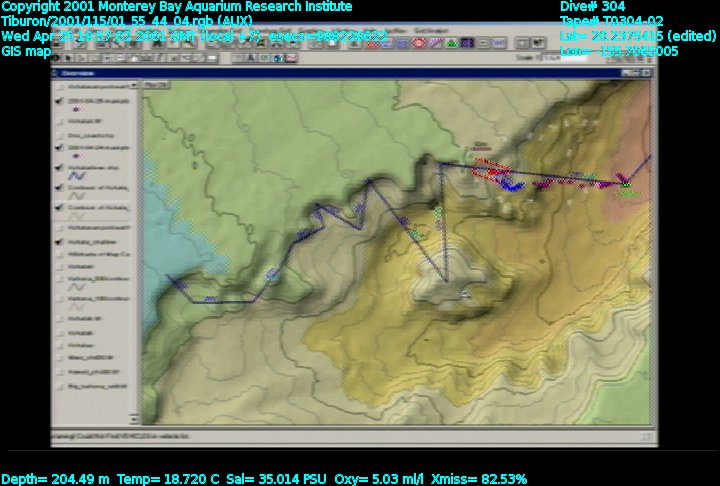Toggle the first Contours of Kohala layer checkbox
Screen dimensions: 720x486
59,189
